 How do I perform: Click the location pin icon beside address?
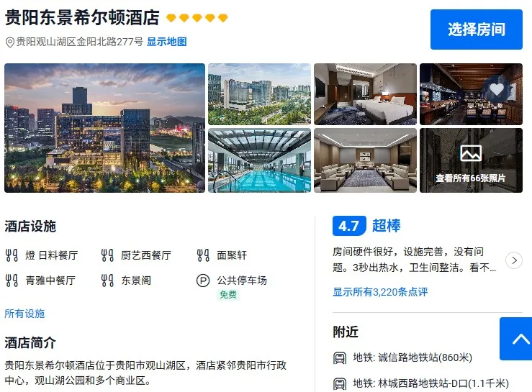pos(10,42)
